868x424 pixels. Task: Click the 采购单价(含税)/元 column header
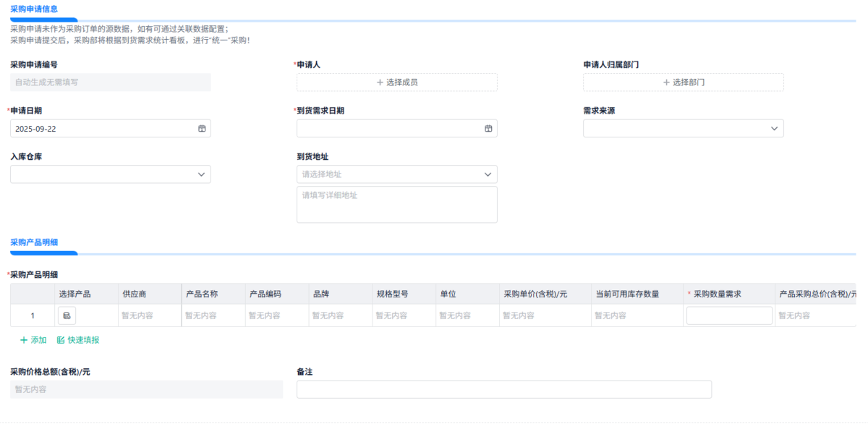click(x=535, y=294)
